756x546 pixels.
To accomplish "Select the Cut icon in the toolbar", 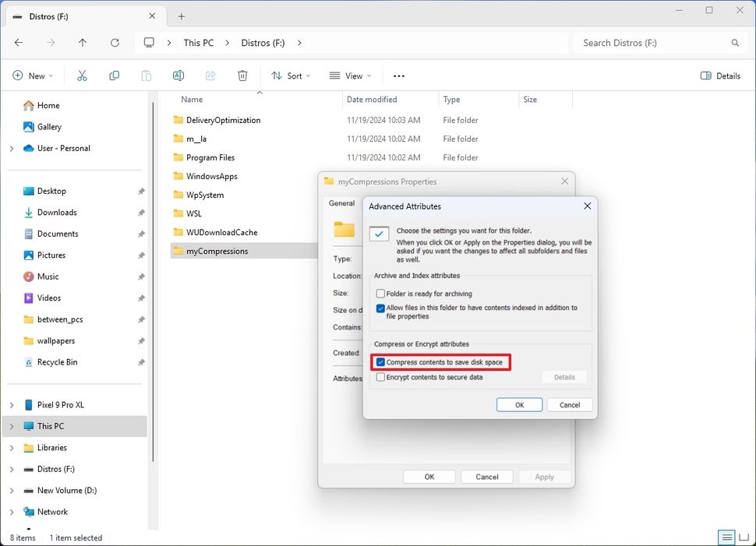I will [82, 75].
